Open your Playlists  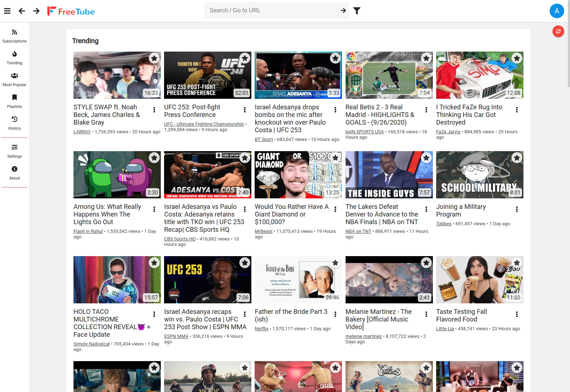[x=14, y=101]
